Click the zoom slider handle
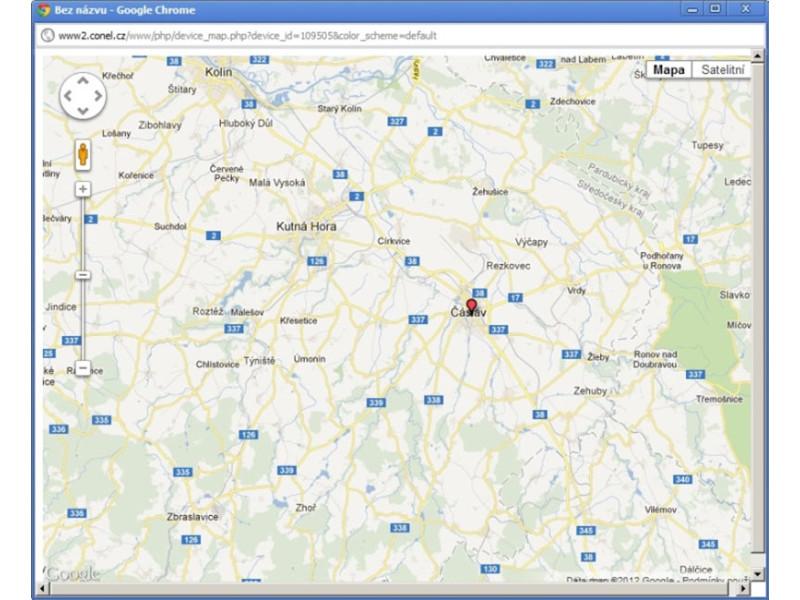800x600 pixels. [83, 276]
